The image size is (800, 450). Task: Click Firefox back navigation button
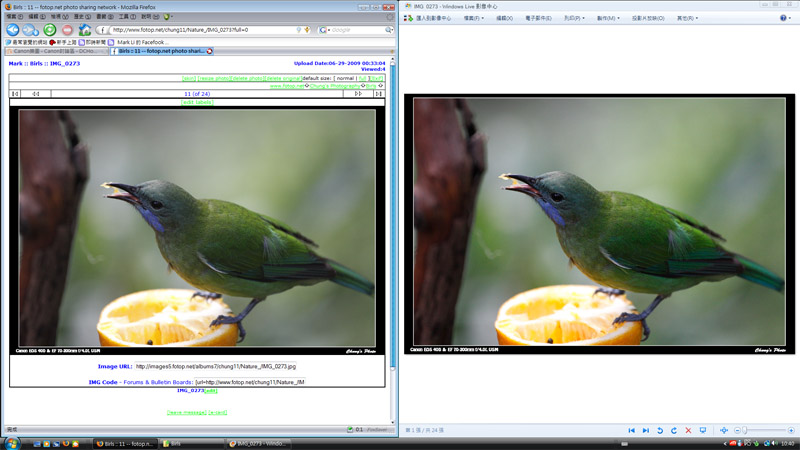point(13,30)
